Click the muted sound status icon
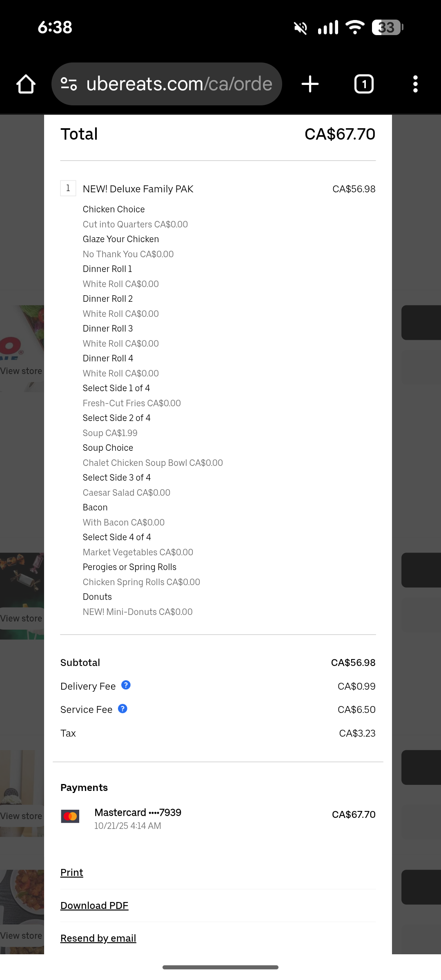441x980 pixels. tap(301, 28)
